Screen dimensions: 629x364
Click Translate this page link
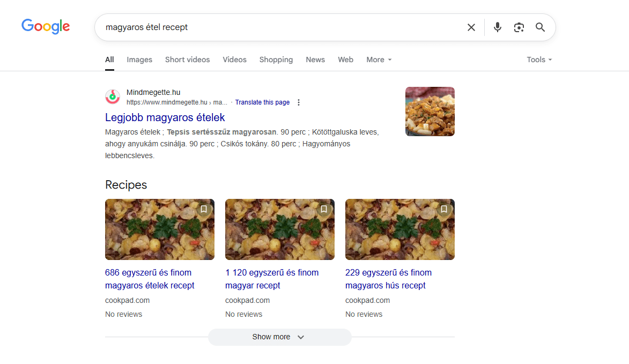262,102
